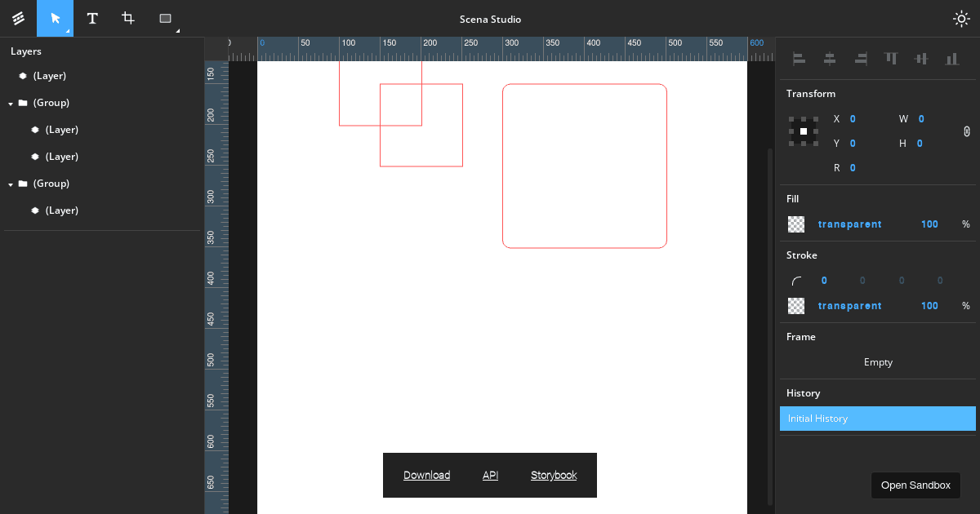Collapse the second (Group) in Layers
The image size is (980, 514).
[x=10, y=183]
